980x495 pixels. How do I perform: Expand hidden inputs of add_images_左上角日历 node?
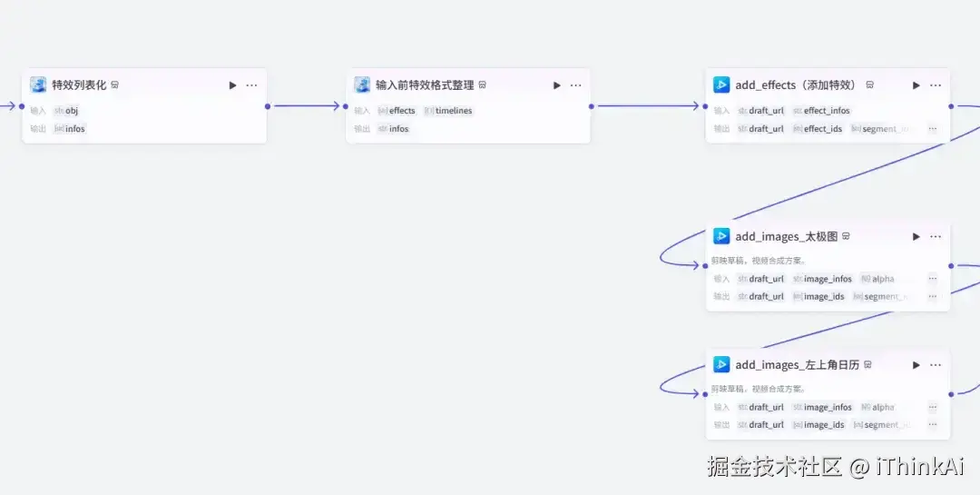click(x=933, y=407)
